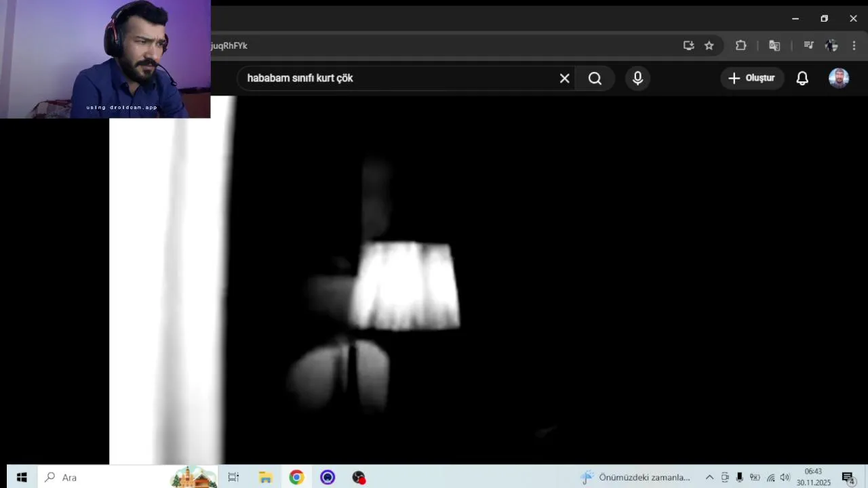The height and width of the screenshot is (488, 868).
Task: Restore down the Chrome window
Action: click(824, 18)
